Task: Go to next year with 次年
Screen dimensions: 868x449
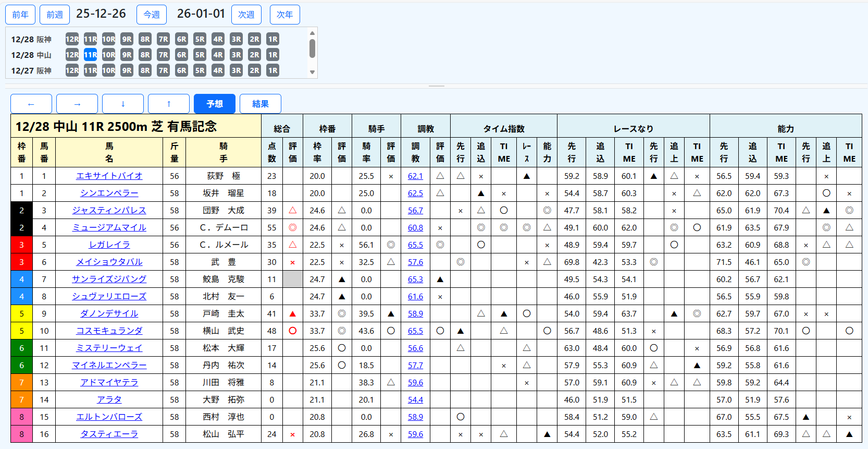Action: [x=284, y=15]
